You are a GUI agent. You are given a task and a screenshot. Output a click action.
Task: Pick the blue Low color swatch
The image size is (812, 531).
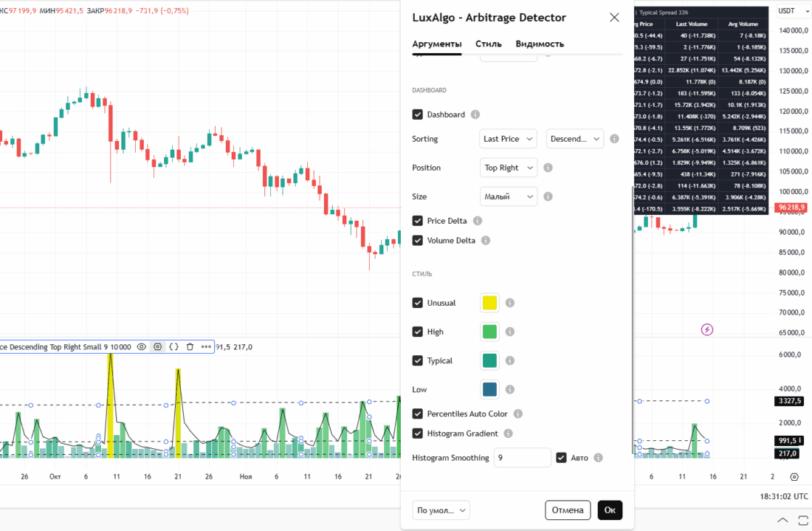490,390
